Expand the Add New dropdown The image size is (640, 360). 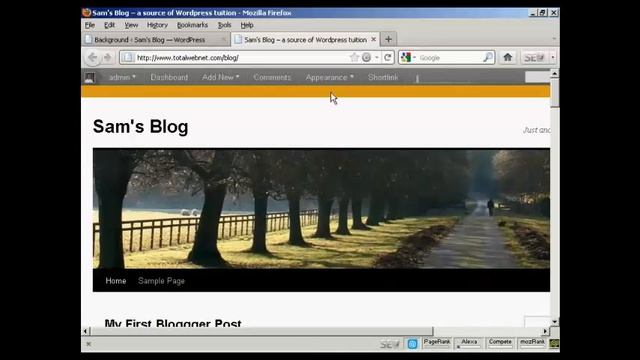click(x=220, y=77)
